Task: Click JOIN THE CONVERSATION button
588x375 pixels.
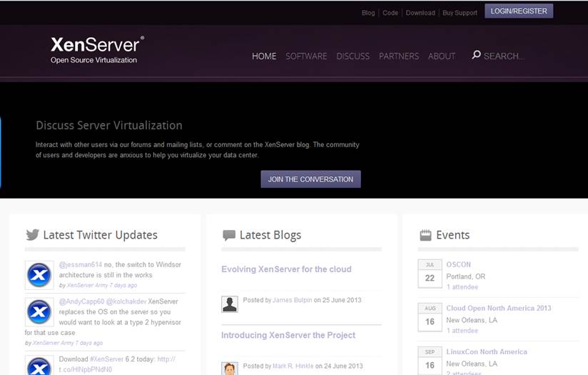Action: 310,179
